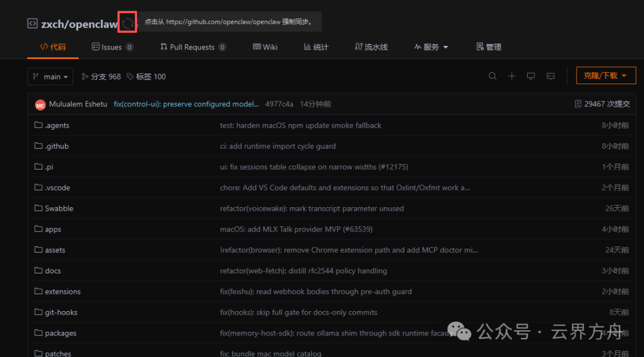This screenshot has height=357, width=644.
Task: Go to the 流水线 pipeline tab
Action: click(371, 47)
